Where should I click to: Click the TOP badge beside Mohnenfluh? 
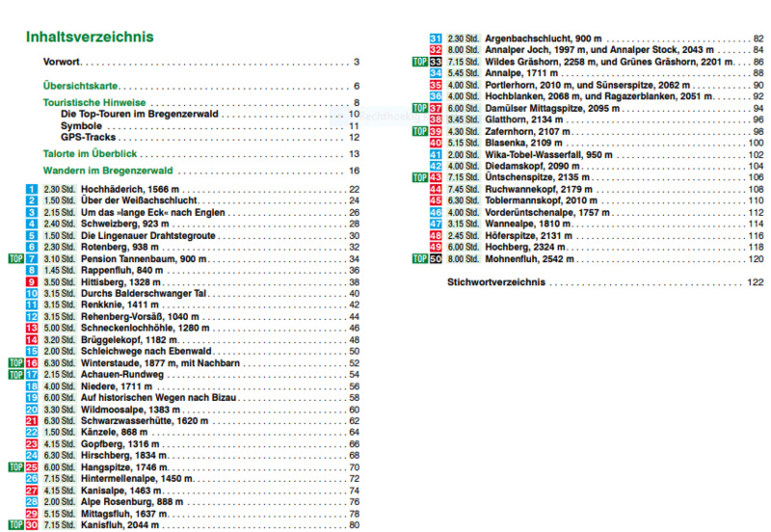pos(420,258)
